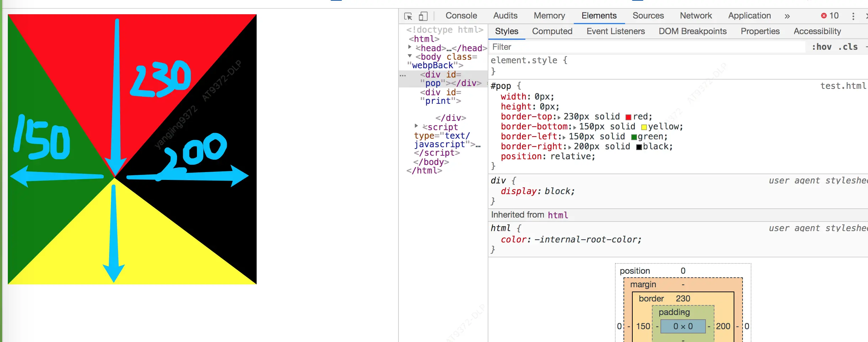Show more DevTools tabs via » chevron

click(787, 16)
